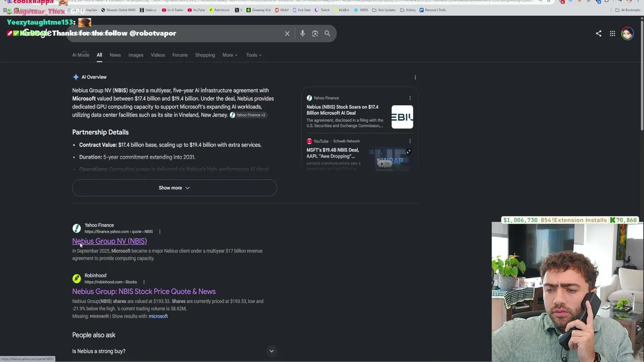Viewport: 644px width, 362px height.
Task: Open the YouTube bookmark
Action: (196, 10)
